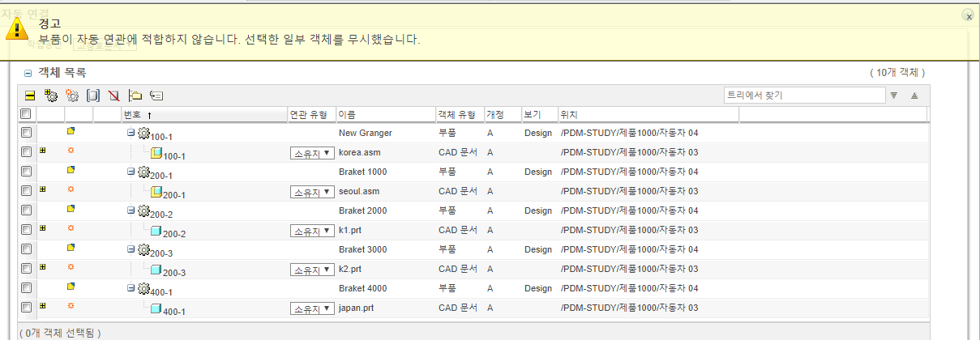
Task: Toggle the select-all header checkbox
Action: 26,114
